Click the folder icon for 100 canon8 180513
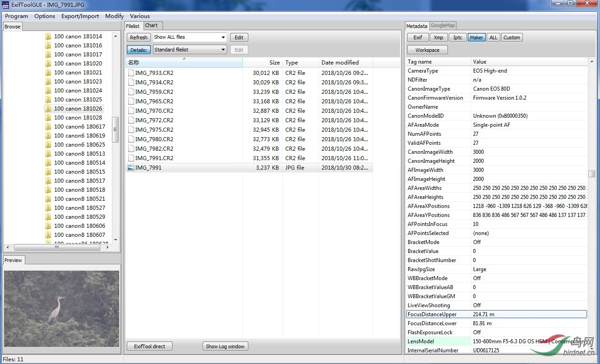Screen dimensions: 600x364 tap(48, 154)
